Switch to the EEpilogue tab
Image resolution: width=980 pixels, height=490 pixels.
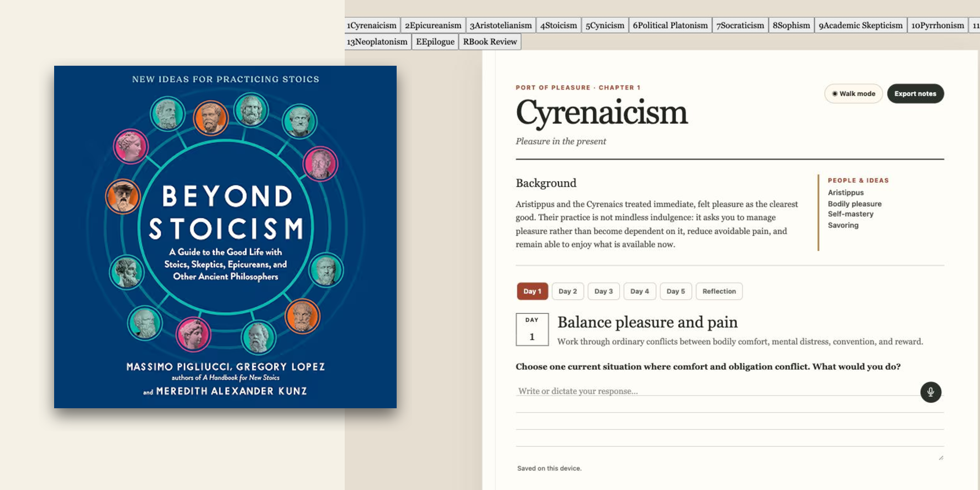coord(435,42)
